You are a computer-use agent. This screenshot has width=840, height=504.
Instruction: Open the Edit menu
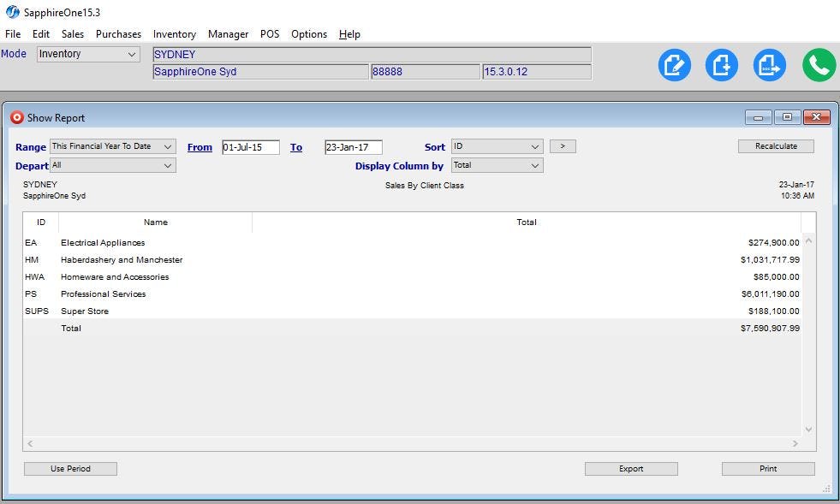(x=41, y=33)
